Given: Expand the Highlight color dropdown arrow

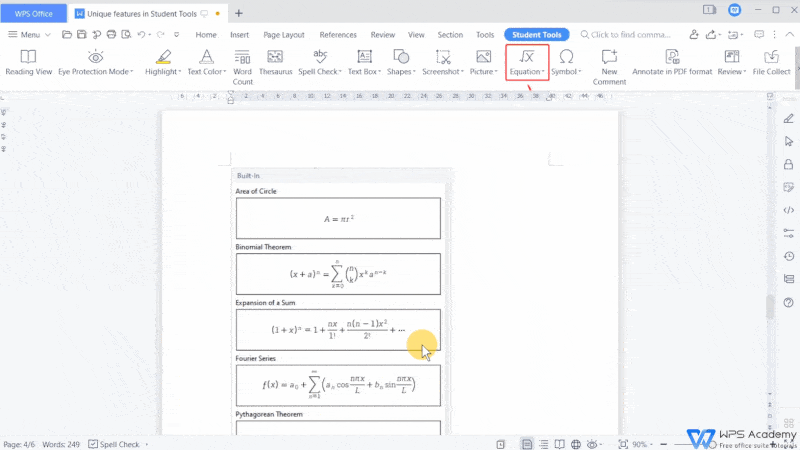Looking at the screenshot, I should pyautogui.click(x=180, y=72).
